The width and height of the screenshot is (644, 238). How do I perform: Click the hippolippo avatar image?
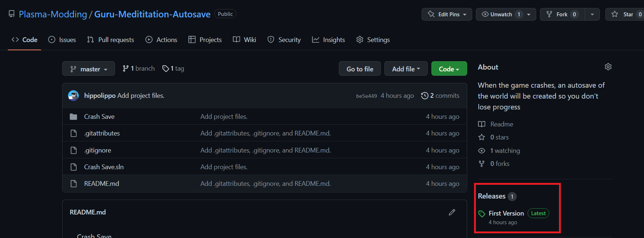pyautogui.click(x=73, y=96)
